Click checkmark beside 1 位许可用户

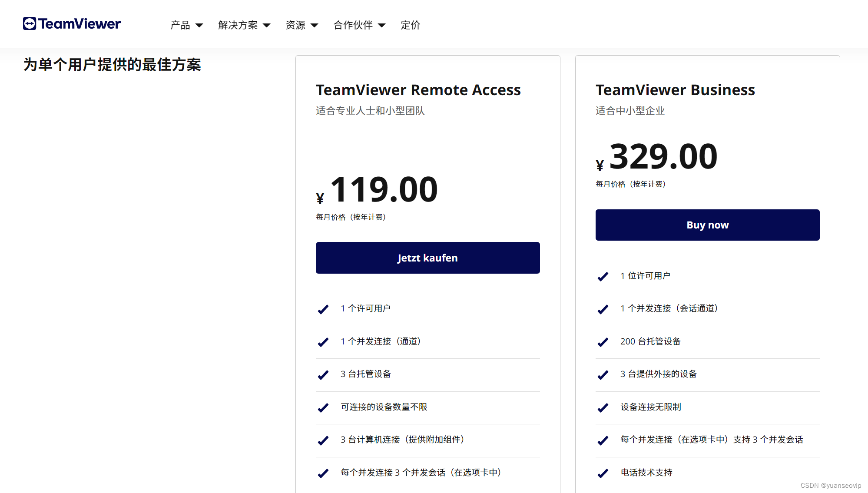click(x=603, y=277)
